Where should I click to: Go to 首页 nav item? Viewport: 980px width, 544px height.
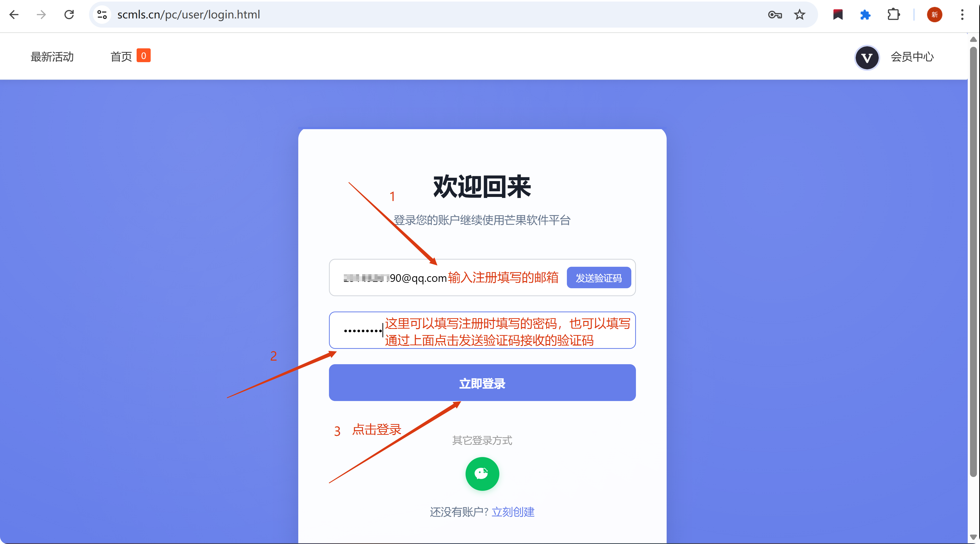click(x=121, y=57)
